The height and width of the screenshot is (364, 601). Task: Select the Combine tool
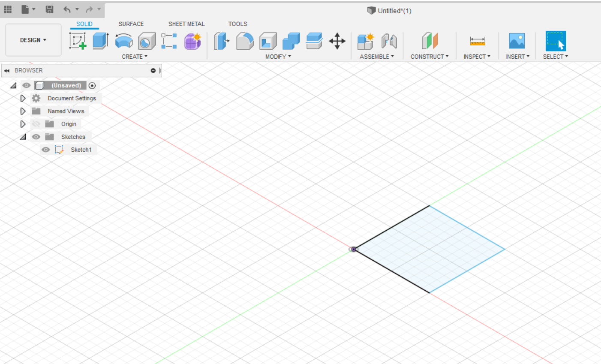point(291,41)
